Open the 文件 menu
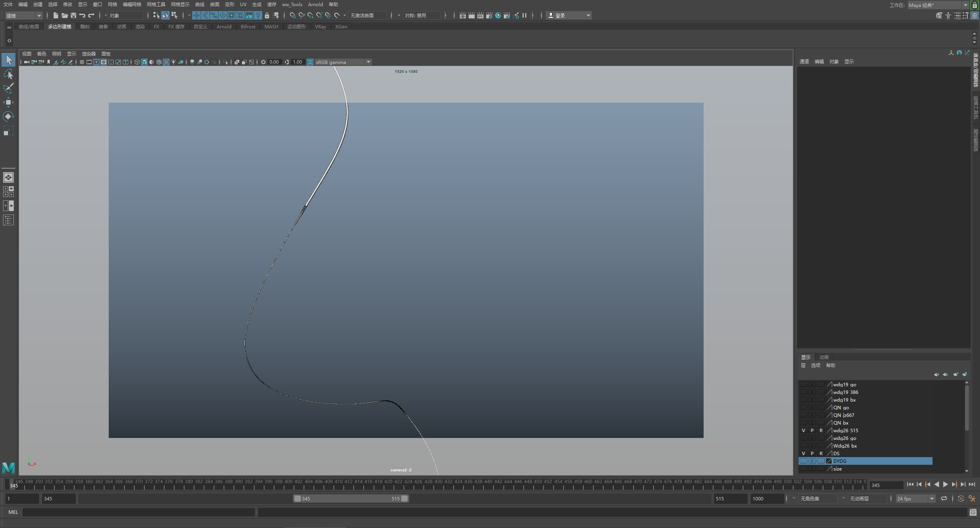The image size is (980, 528). (8, 5)
